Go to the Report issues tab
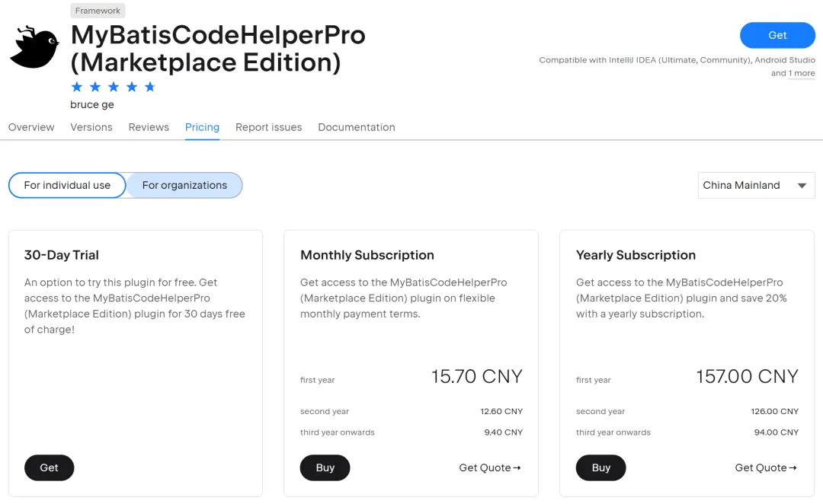 269,127
